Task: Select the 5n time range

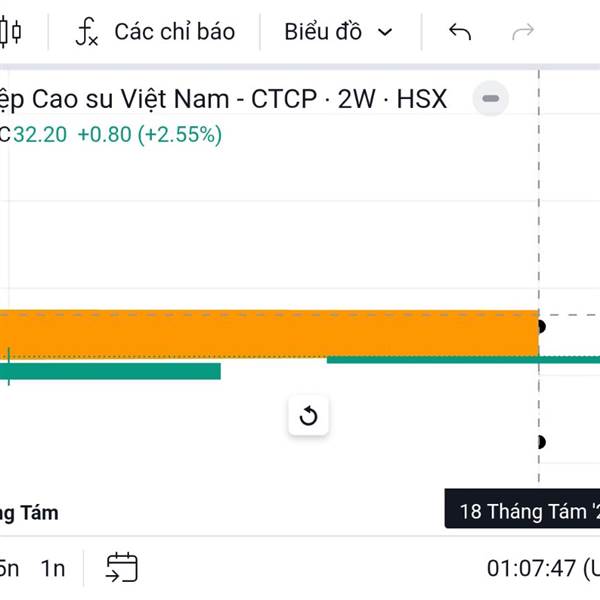Action: point(9,569)
